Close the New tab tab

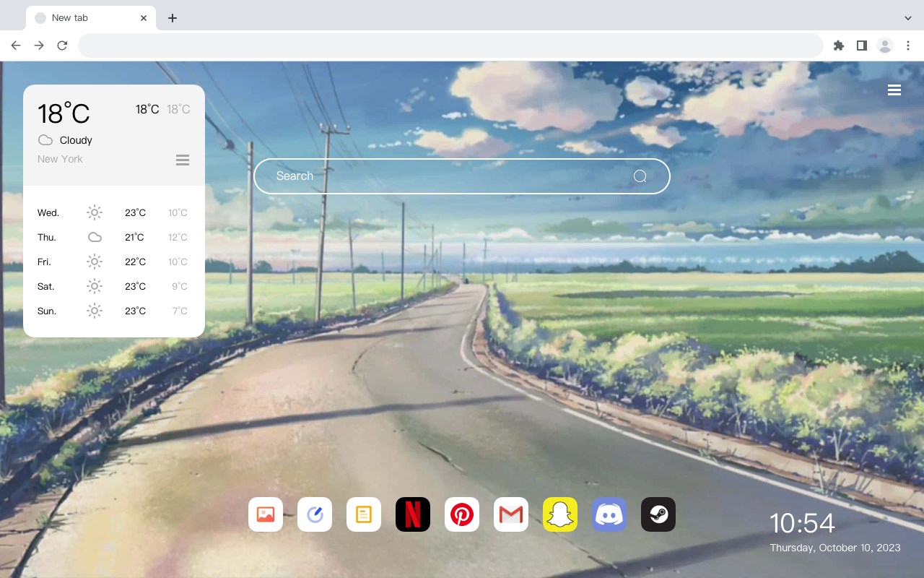click(x=144, y=18)
